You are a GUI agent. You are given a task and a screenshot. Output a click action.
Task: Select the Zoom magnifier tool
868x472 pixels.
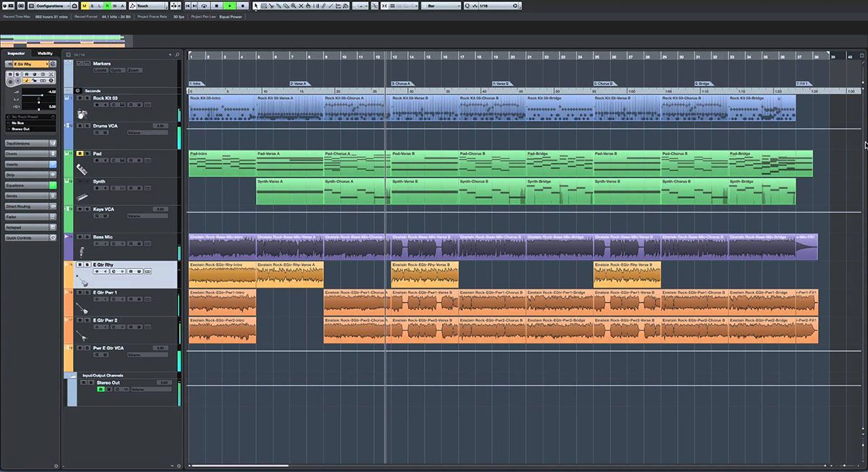point(293,5)
